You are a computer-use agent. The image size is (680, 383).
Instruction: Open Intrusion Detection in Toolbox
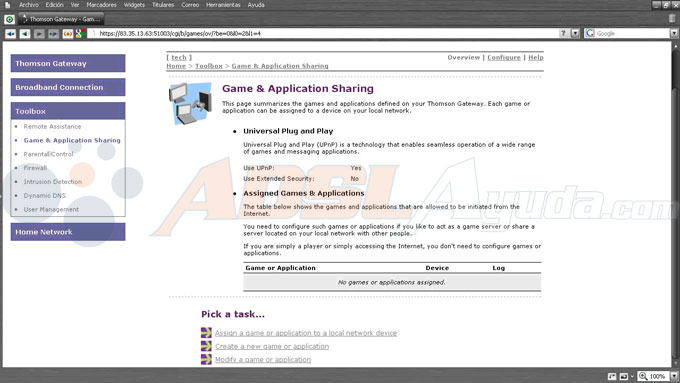click(x=52, y=182)
